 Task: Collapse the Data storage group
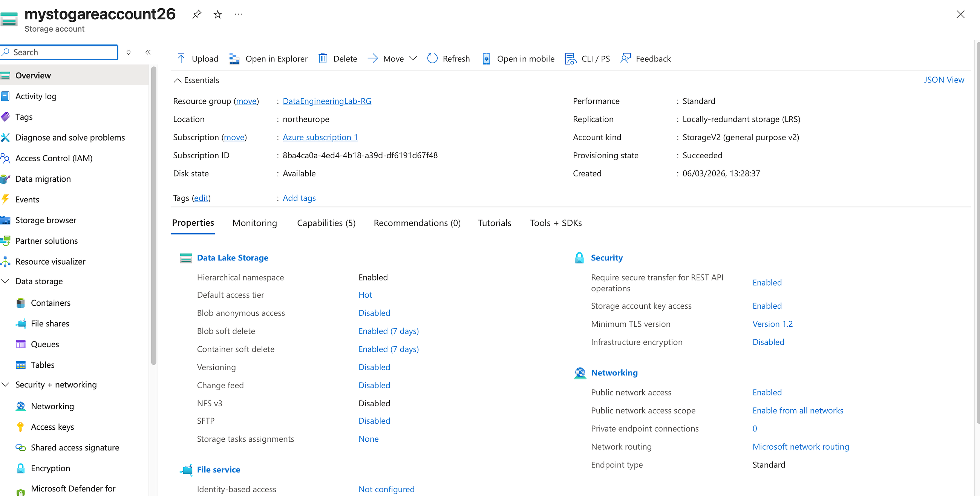[x=5, y=282]
